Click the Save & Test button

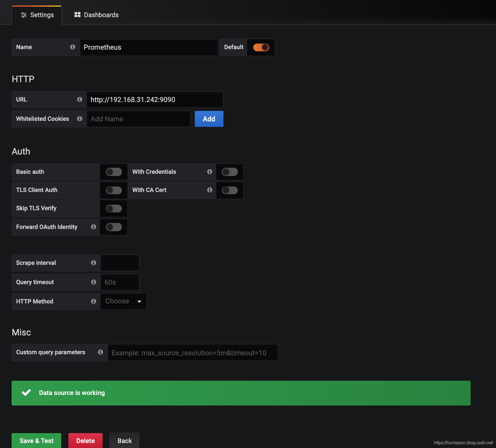pos(36,441)
